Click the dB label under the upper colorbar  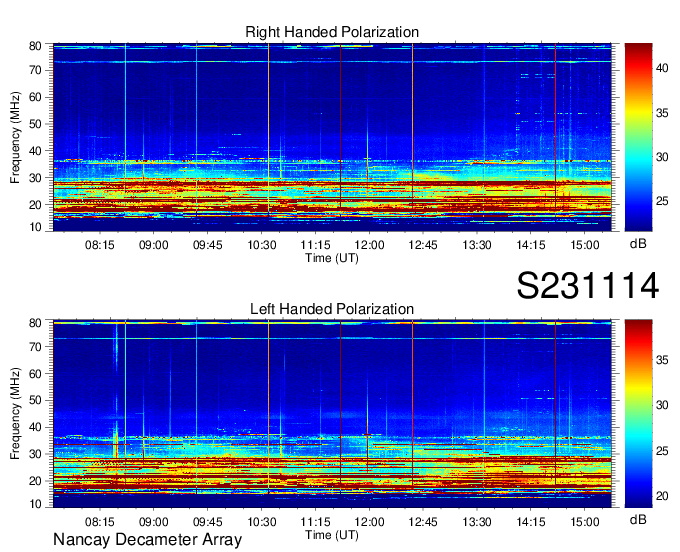pos(638,244)
